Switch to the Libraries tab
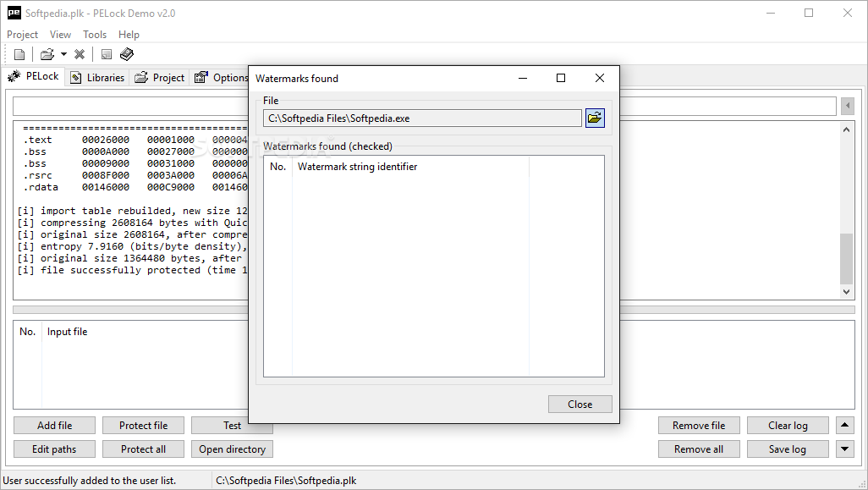868x490 pixels. point(97,78)
